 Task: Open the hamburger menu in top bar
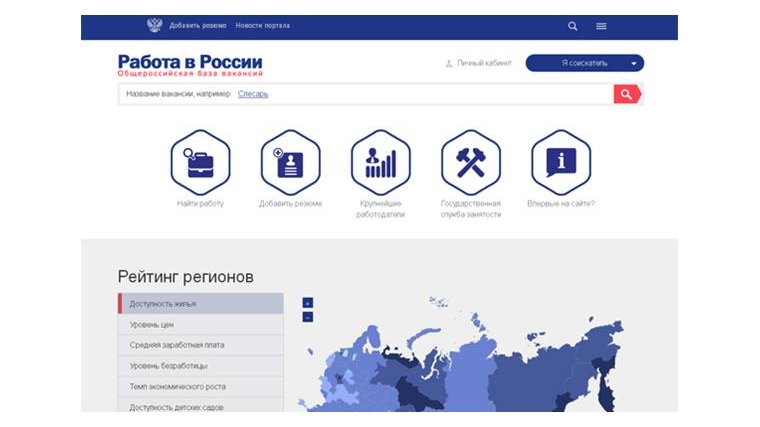pos(601,26)
